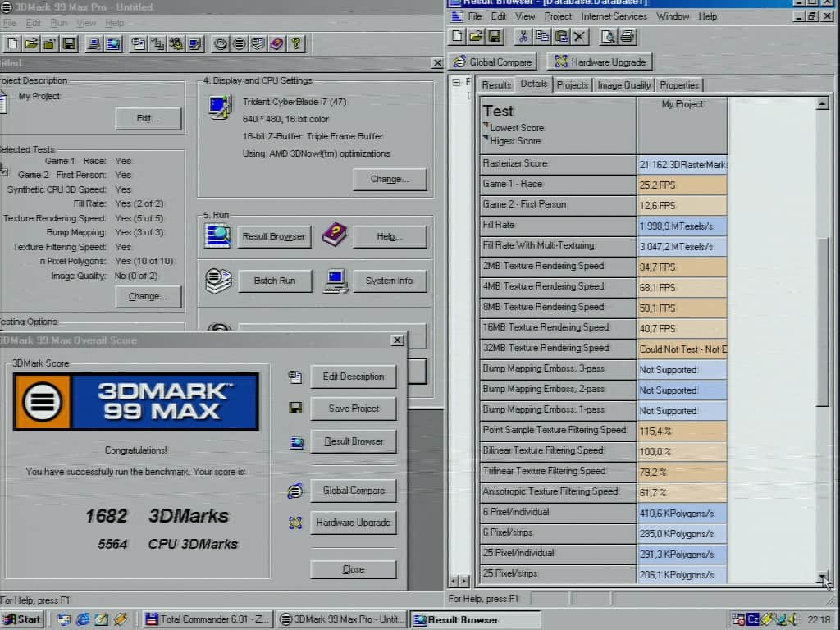Select Rasterizer Score row label
Image resolution: width=840 pixels, height=630 pixels.
(x=558, y=164)
